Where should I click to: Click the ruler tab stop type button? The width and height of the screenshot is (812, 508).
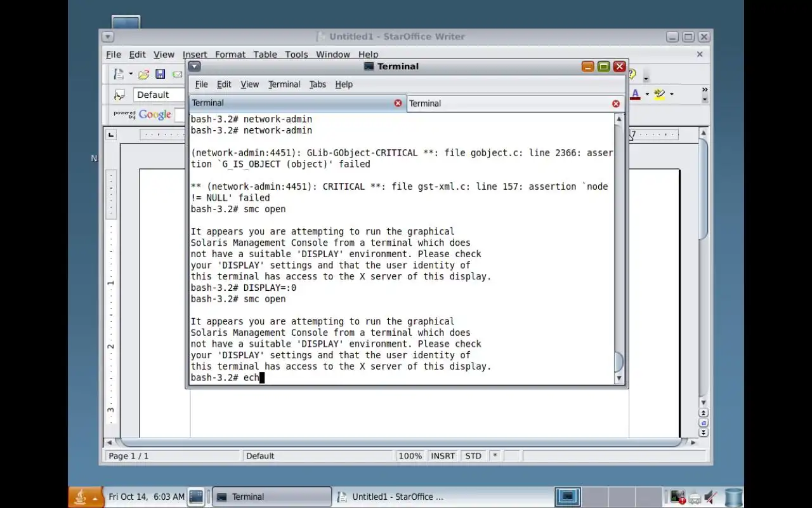coord(112,135)
